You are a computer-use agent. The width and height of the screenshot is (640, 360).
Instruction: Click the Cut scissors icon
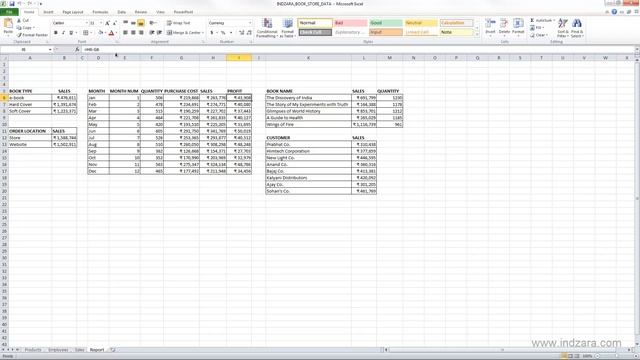19,20
